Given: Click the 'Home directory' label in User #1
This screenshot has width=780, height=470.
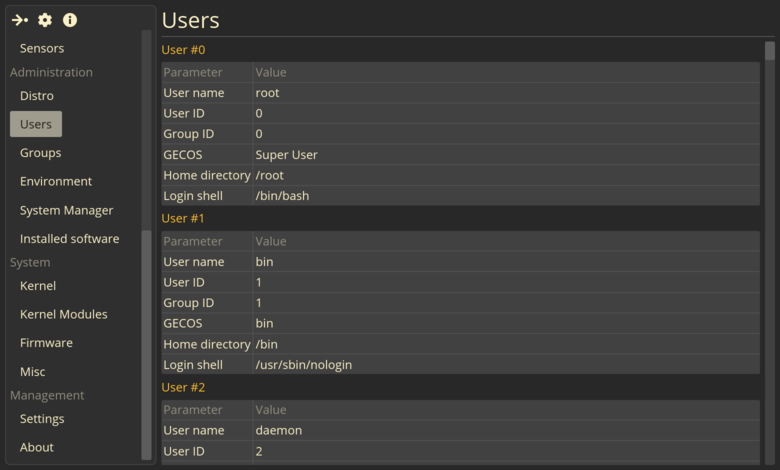Looking at the screenshot, I should 207,344.
